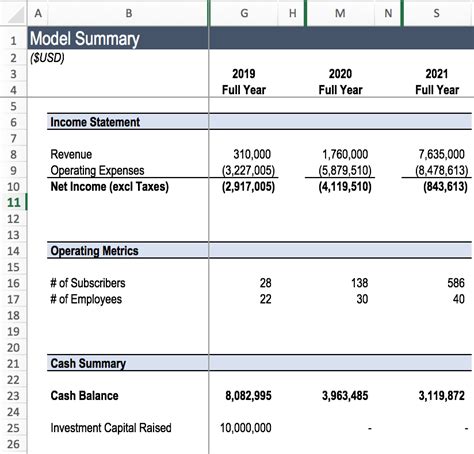This screenshot has height=454, width=474.
Task: Click Investment Capital Raised label
Action: [x=111, y=428]
